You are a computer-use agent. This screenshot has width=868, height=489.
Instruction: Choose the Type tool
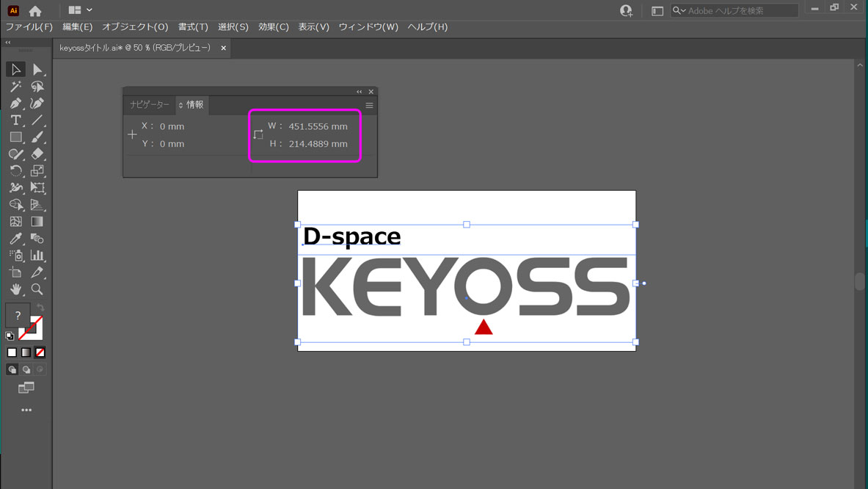[x=15, y=120]
